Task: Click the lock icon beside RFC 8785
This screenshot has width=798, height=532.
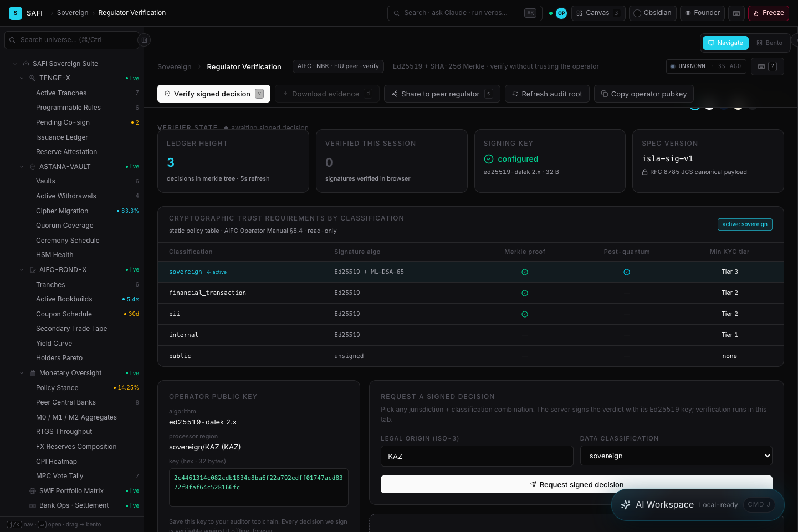Action: tap(644, 172)
